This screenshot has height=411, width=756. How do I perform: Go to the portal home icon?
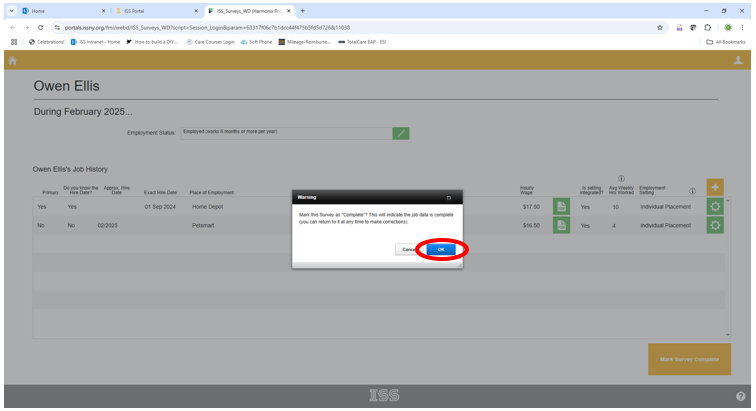click(13, 61)
